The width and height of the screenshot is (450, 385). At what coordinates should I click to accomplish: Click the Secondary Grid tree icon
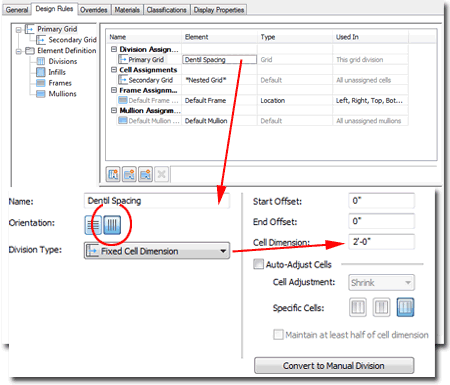[x=41, y=40]
